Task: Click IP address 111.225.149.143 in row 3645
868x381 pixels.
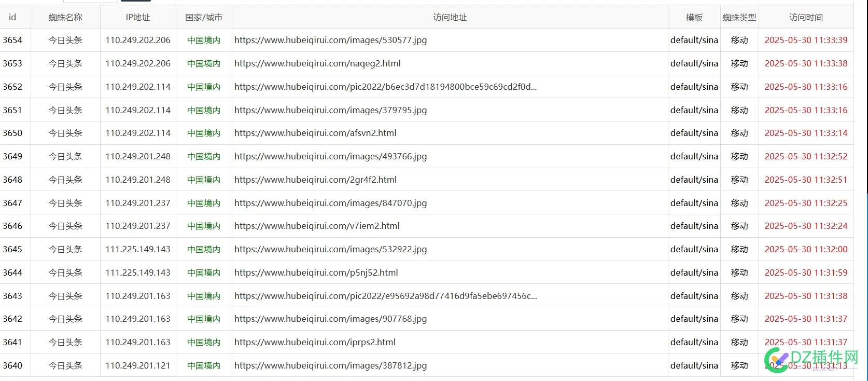Action: (x=138, y=249)
